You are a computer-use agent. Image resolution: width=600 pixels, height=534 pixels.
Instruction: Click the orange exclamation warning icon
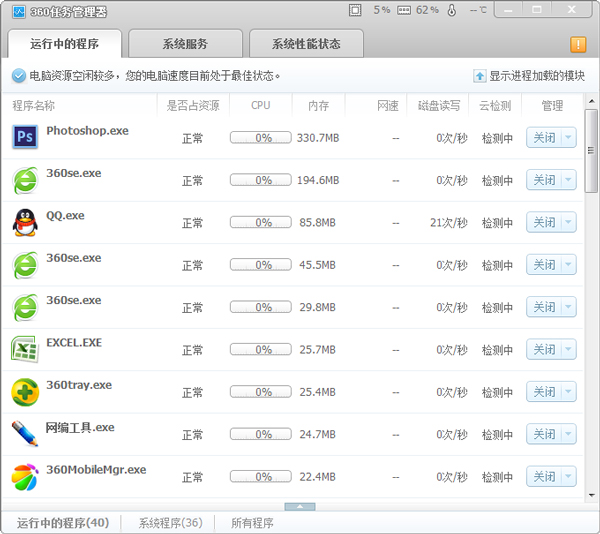[x=578, y=44]
